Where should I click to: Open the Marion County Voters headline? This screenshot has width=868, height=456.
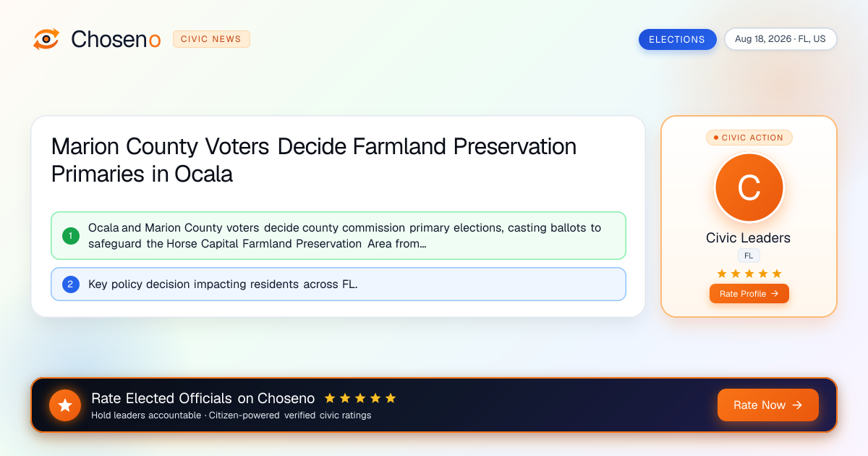pos(314,160)
